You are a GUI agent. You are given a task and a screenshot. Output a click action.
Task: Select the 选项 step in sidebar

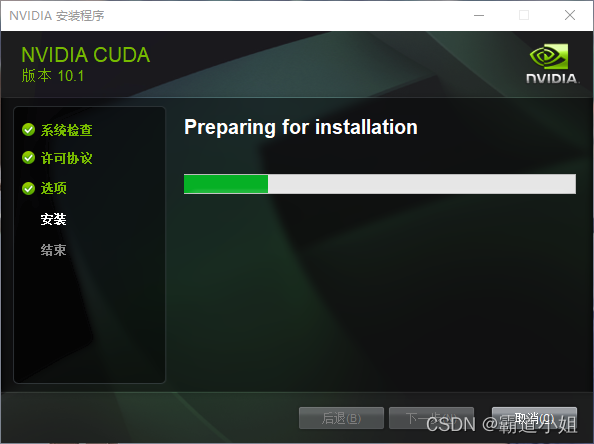pos(53,188)
